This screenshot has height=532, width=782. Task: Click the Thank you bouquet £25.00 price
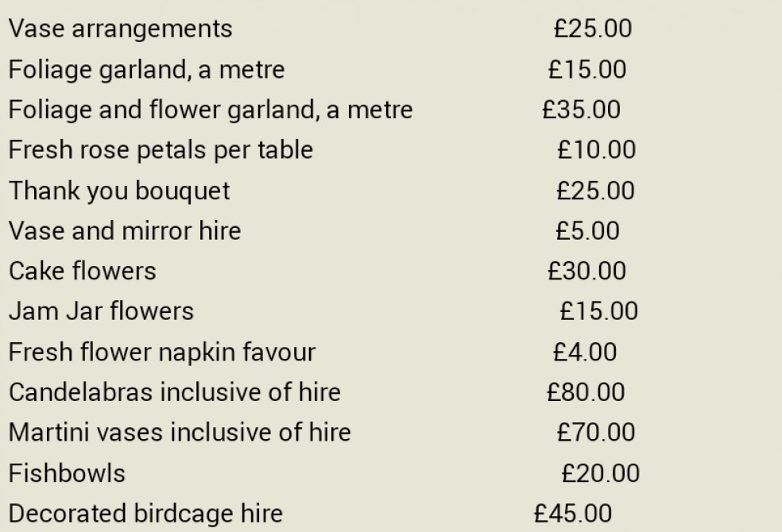[x=595, y=191]
